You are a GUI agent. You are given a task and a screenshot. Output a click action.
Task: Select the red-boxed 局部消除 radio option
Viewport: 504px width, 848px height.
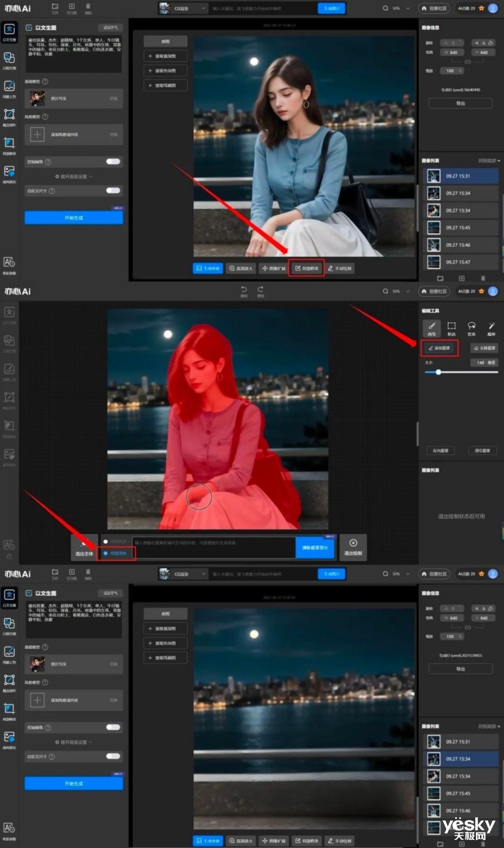[x=106, y=553]
